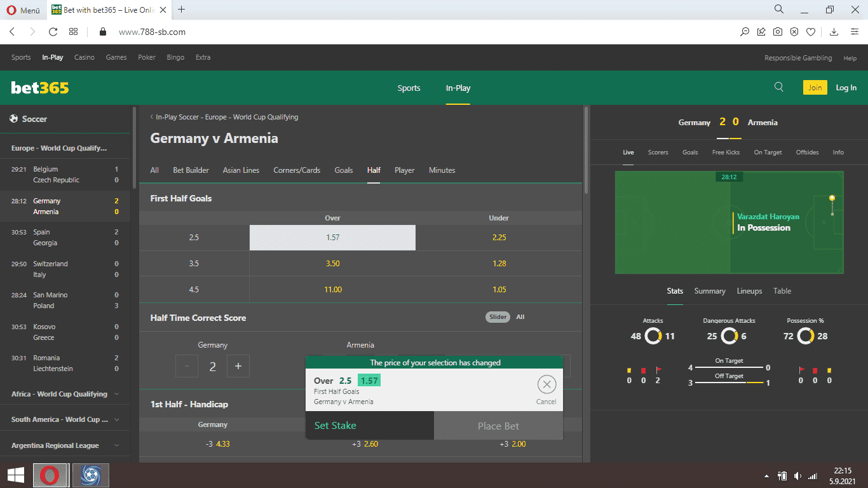Reload the current page
868x488 pixels.
[x=53, y=32]
